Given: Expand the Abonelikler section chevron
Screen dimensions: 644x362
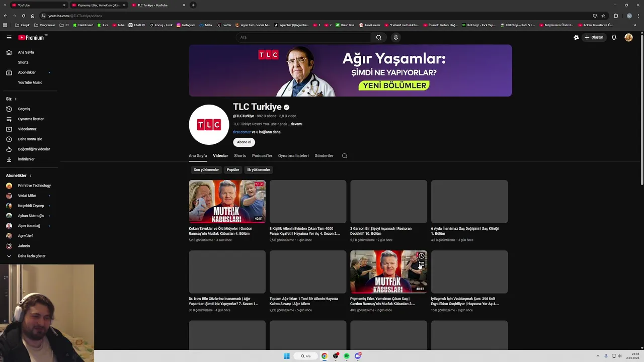Looking at the screenshot, I should (x=30, y=175).
